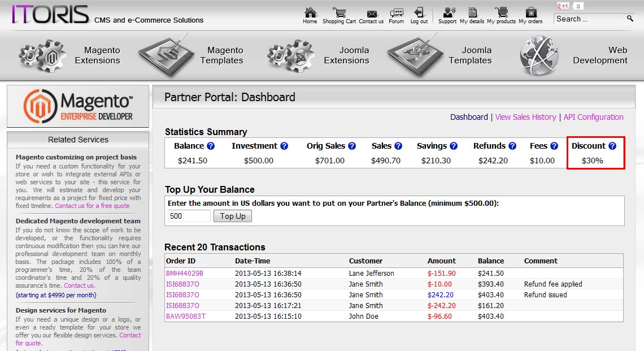Click the Magento Templates tablet icon

[166, 55]
